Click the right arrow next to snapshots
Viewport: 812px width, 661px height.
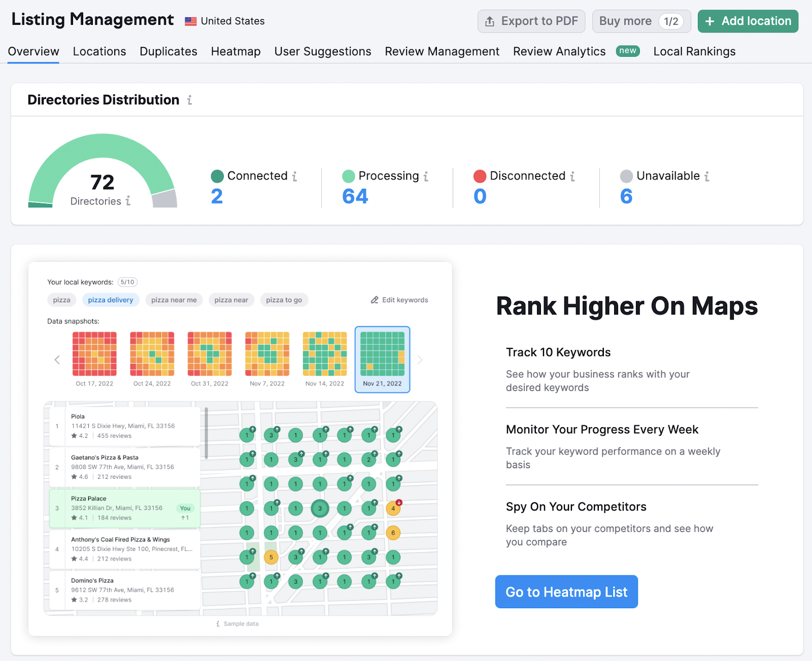[x=420, y=360]
